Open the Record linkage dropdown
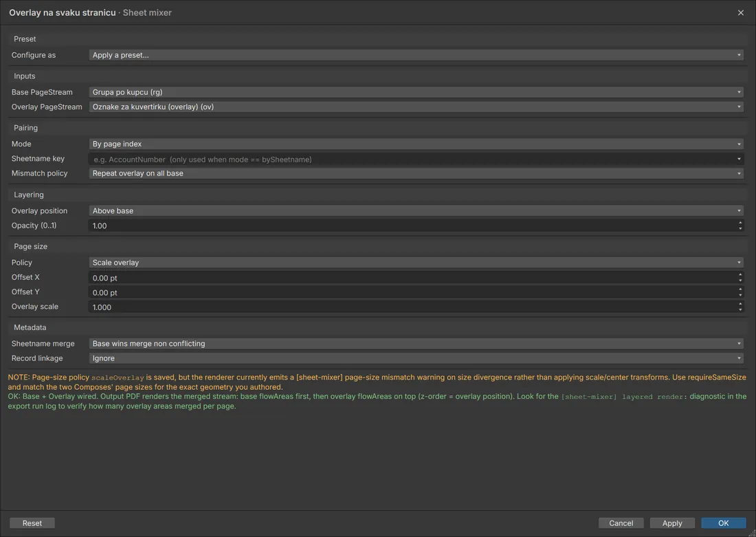The image size is (756, 537). coord(416,358)
